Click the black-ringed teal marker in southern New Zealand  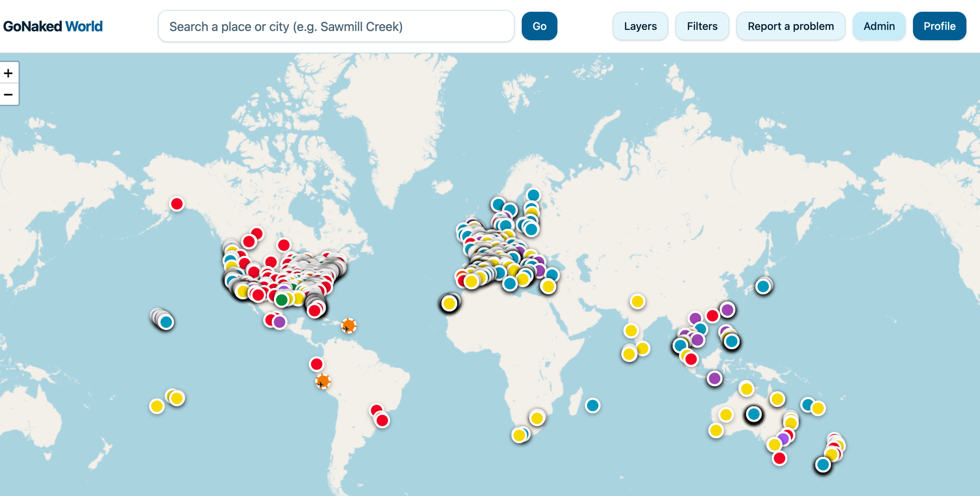click(x=823, y=465)
